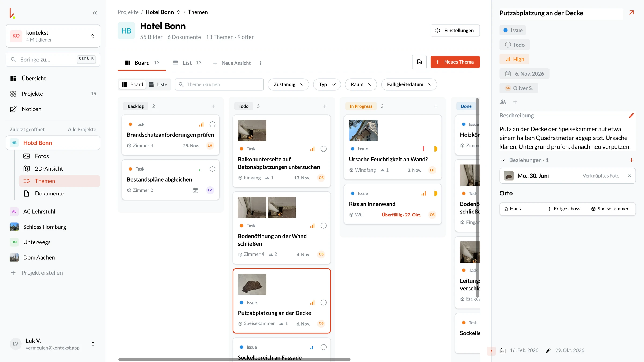644x362 pixels.
Task: Edit description with the pencil icon
Action: pos(631,116)
